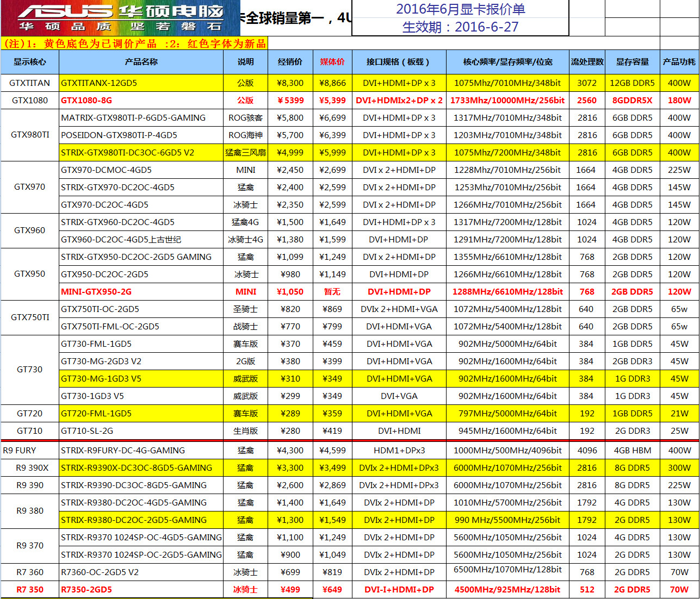This screenshot has width=700, height=599.
Task: Select product 'STRIX-R9390X-DC3OC-8GD5-GAMING'
Action: (x=141, y=468)
